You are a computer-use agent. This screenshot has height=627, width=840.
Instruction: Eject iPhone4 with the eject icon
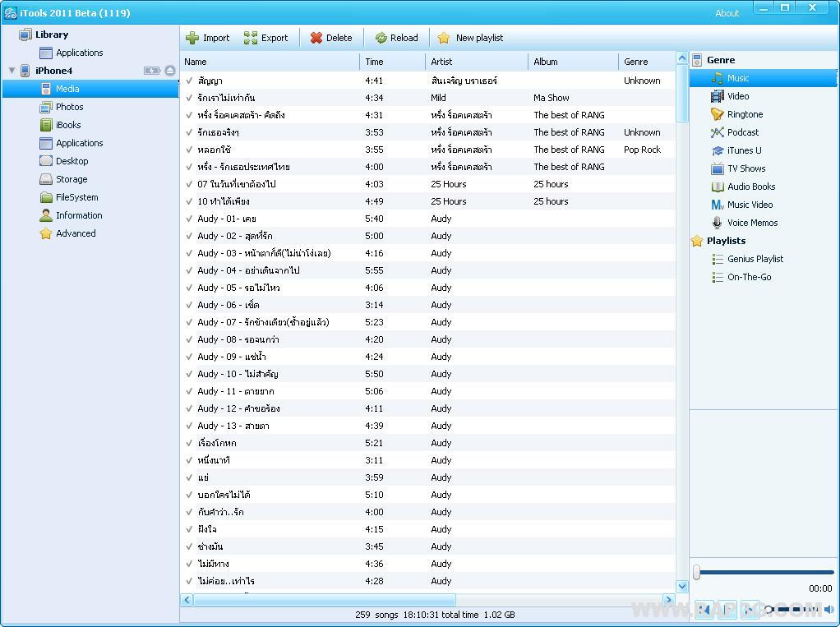point(170,71)
